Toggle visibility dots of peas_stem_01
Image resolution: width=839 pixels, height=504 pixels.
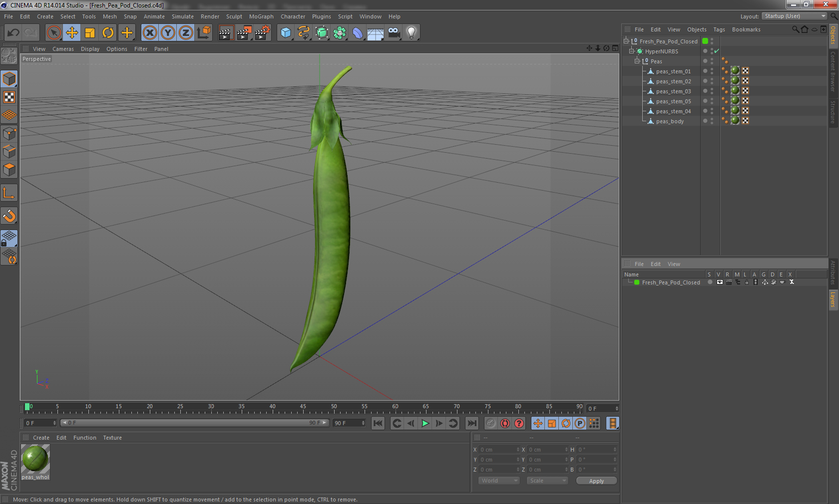[x=712, y=71]
